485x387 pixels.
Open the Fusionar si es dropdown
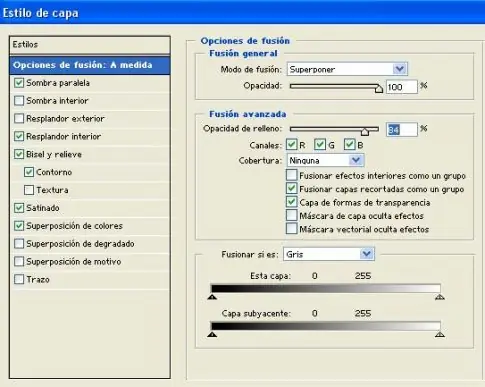(x=329, y=254)
